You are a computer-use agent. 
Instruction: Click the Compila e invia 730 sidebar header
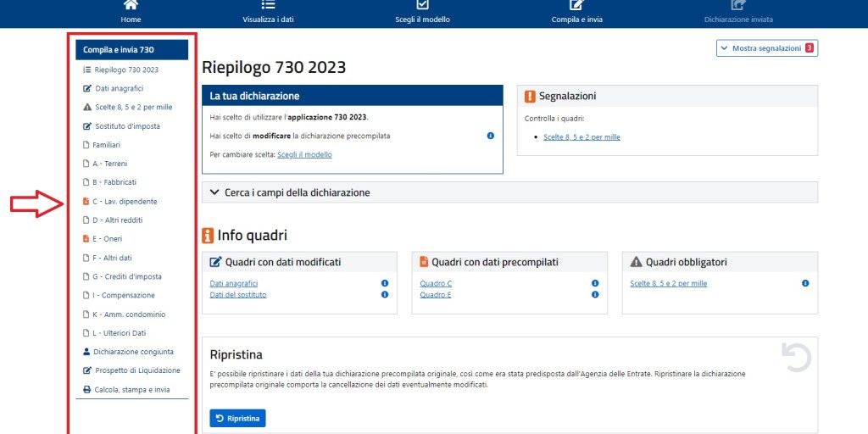(131, 50)
